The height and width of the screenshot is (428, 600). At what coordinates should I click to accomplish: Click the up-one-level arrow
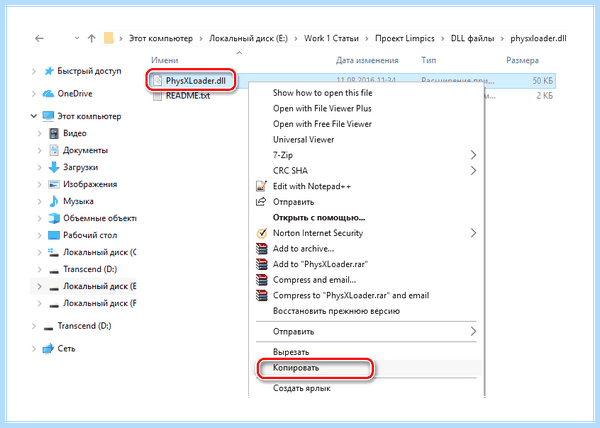tap(91, 38)
